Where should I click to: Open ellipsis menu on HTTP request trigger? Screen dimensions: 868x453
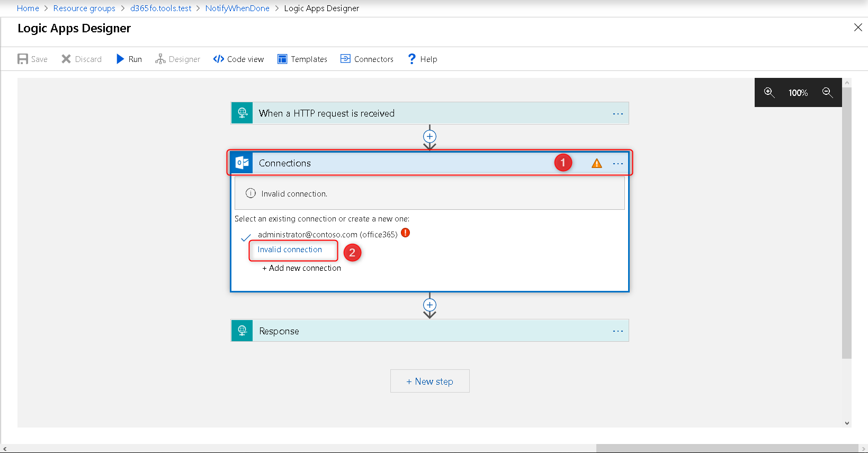(x=618, y=114)
